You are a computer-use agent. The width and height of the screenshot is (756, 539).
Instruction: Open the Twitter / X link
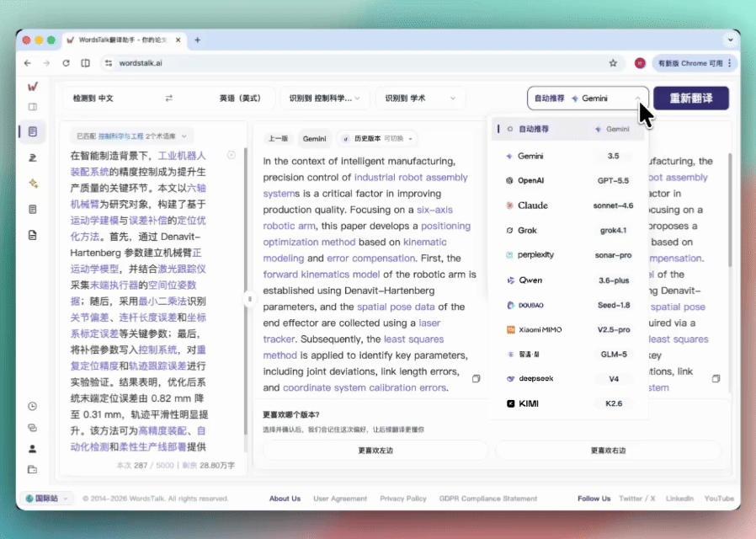coord(637,499)
